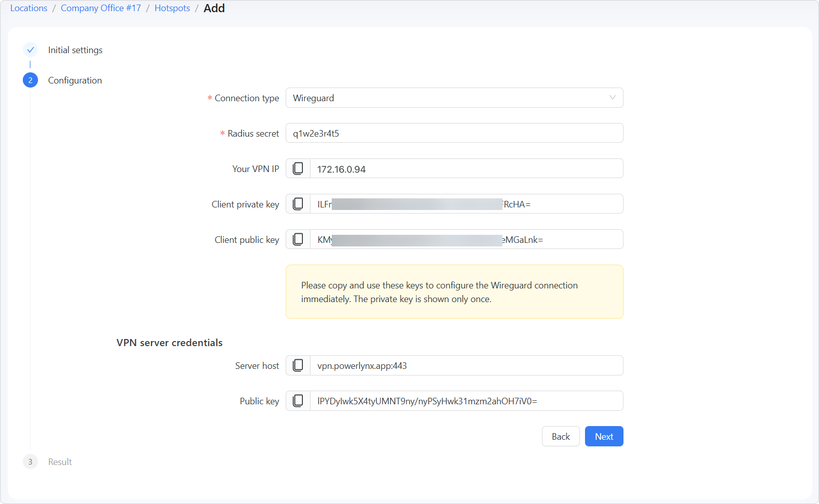Viewport: 819px width, 504px height.
Task: Select the step 3 Result circle
Action: coord(30,461)
